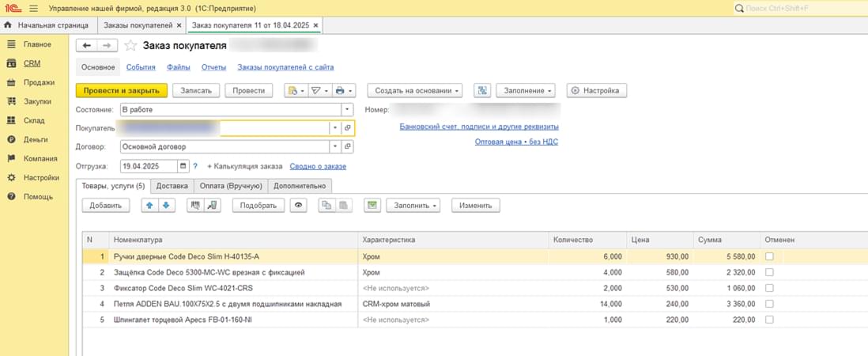This screenshot has height=356, width=868.
Task: Click the barcode search icon
Action: [194, 205]
